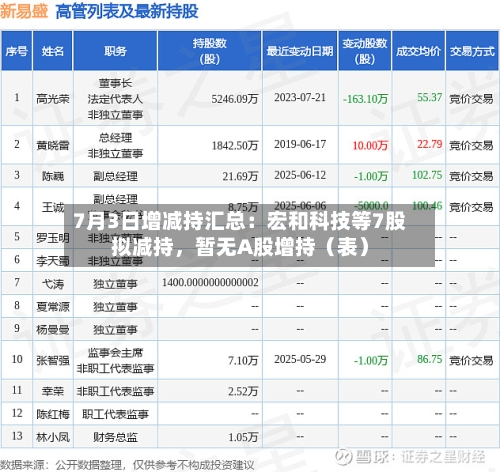Click 竞价交易 in 张智强's row

(x=471, y=360)
